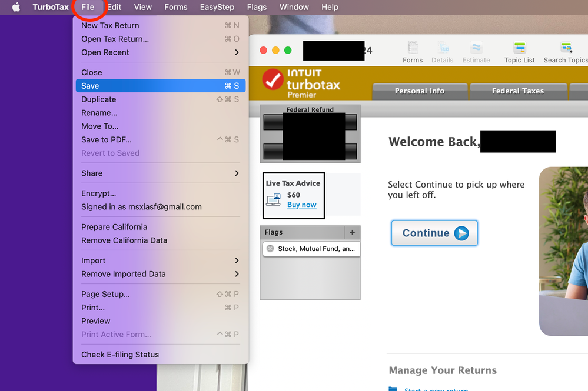The width and height of the screenshot is (588, 391).
Task: Add a new flag with plus button
Action: coord(352,233)
